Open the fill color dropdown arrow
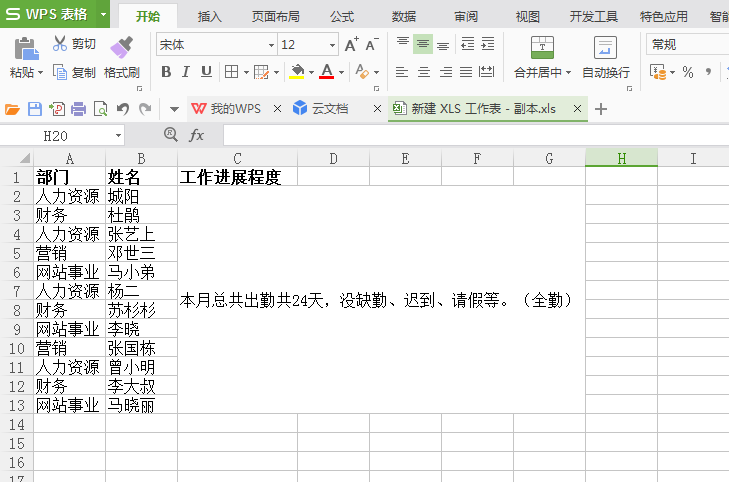Screen dimensions: 729x482 (311, 73)
